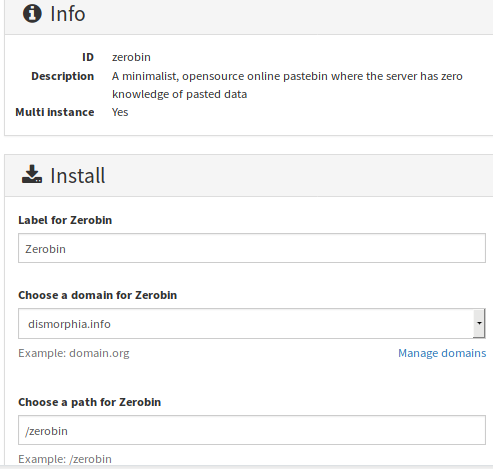Focus the Label for Zerobin input field

252,248
